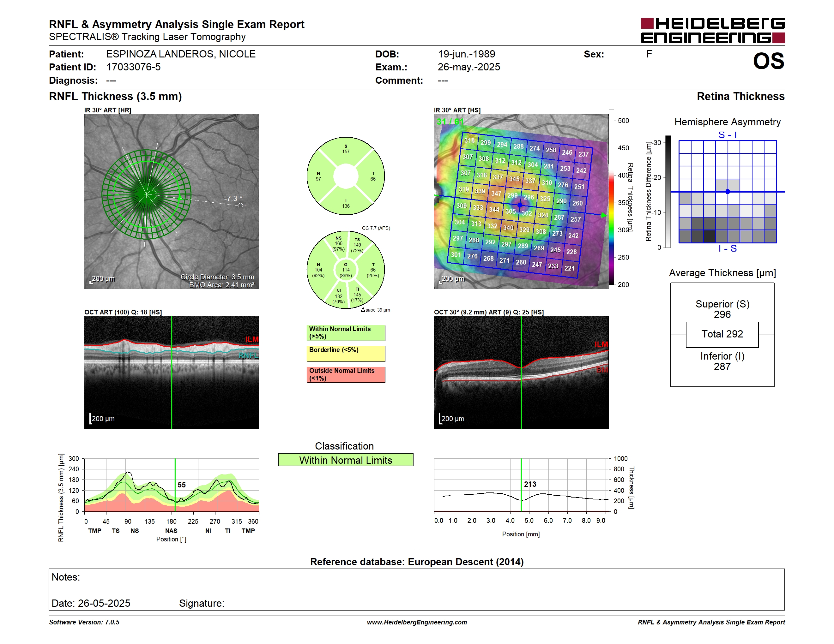The width and height of the screenshot is (834, 644).
Task: Click inside the Notes box
Action: pos(417,589)
